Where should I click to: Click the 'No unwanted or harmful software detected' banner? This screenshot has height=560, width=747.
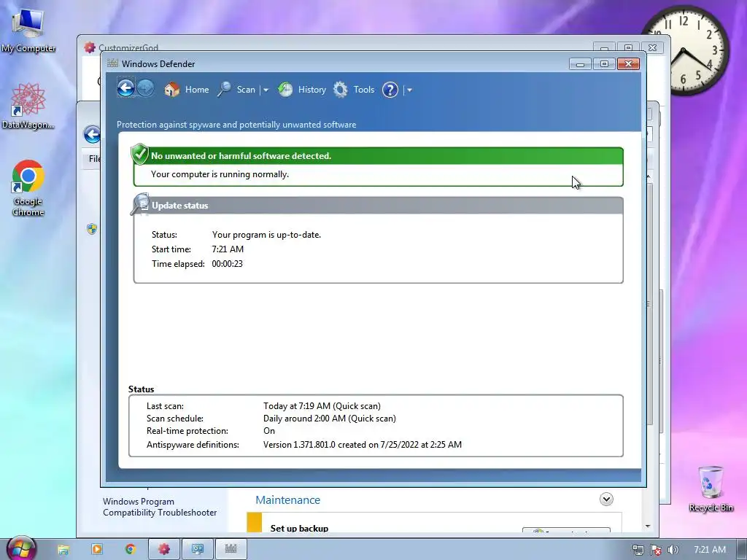379,156
